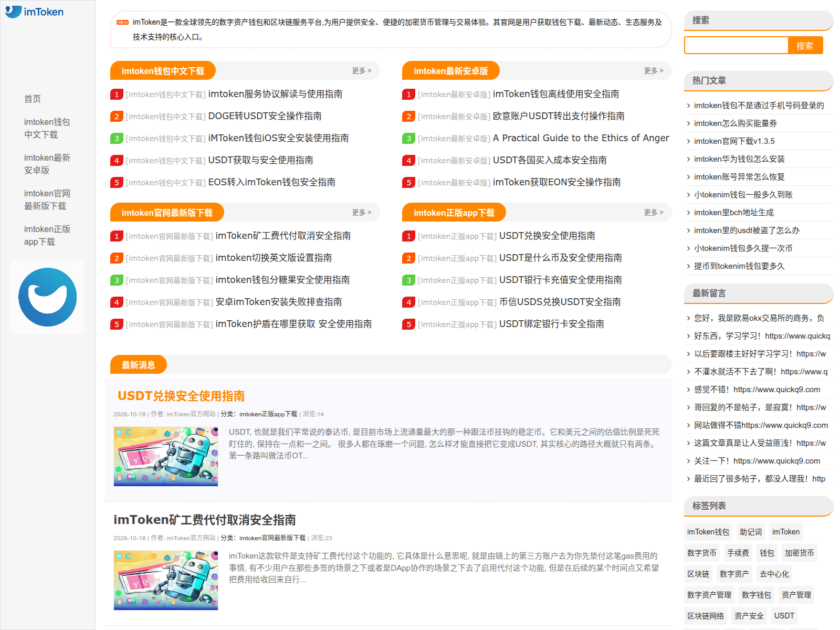This screenshot has width=840, height=630.
Task: Open the USDT兑换安全使用指南 news headline
Action: [181, 396]
